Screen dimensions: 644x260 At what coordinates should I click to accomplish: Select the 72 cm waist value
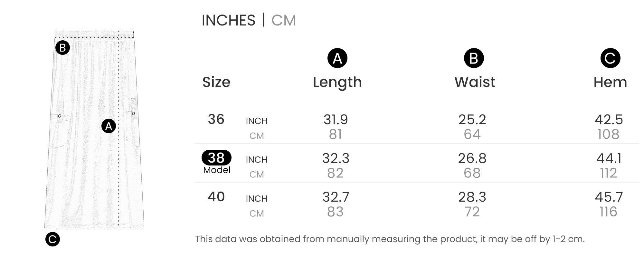(x=472, y=212)
